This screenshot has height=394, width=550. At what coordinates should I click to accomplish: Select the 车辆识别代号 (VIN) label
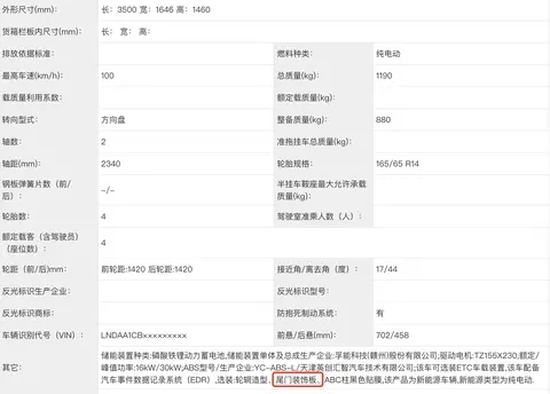click(x=43, y=335)
